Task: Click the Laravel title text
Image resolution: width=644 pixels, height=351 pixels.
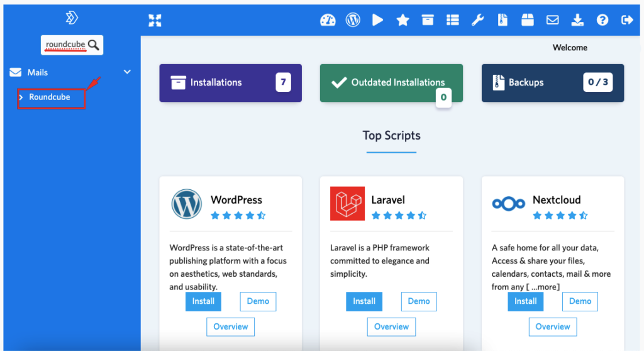Action: click(x=388, y=200)
